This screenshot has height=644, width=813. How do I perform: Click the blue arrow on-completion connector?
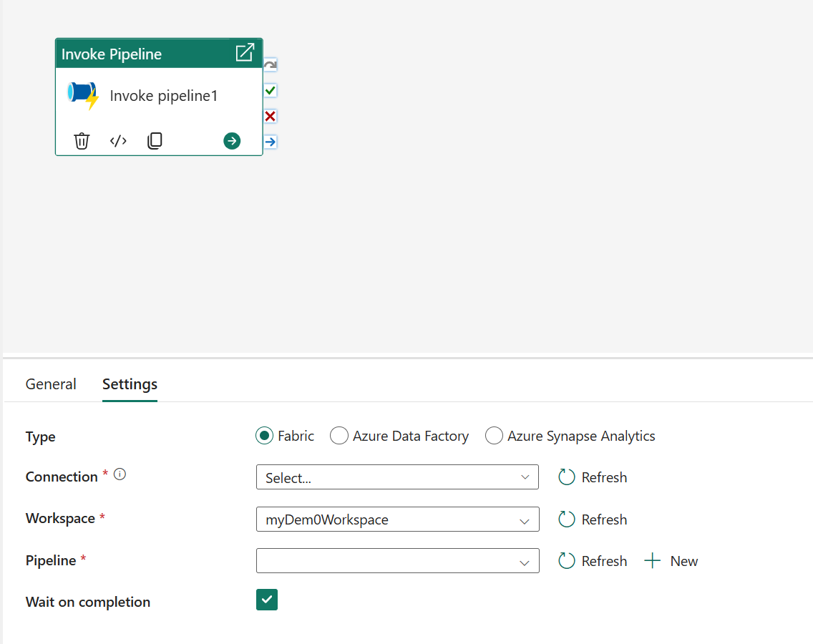[x=270, y=142]
